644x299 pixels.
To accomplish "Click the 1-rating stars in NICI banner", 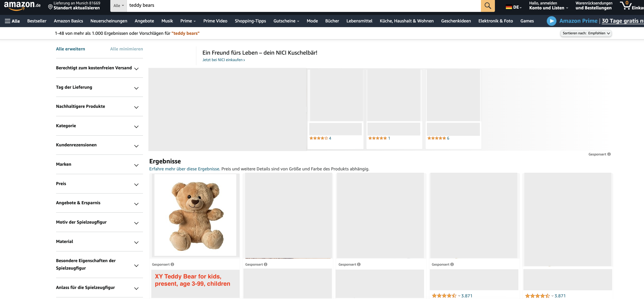I will [x=378, y=138].
